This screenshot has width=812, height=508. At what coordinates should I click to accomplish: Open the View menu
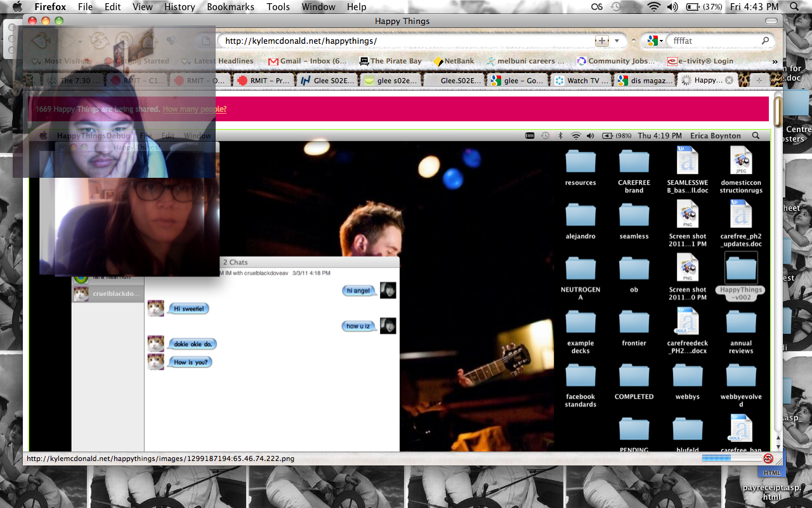point(143,7)
